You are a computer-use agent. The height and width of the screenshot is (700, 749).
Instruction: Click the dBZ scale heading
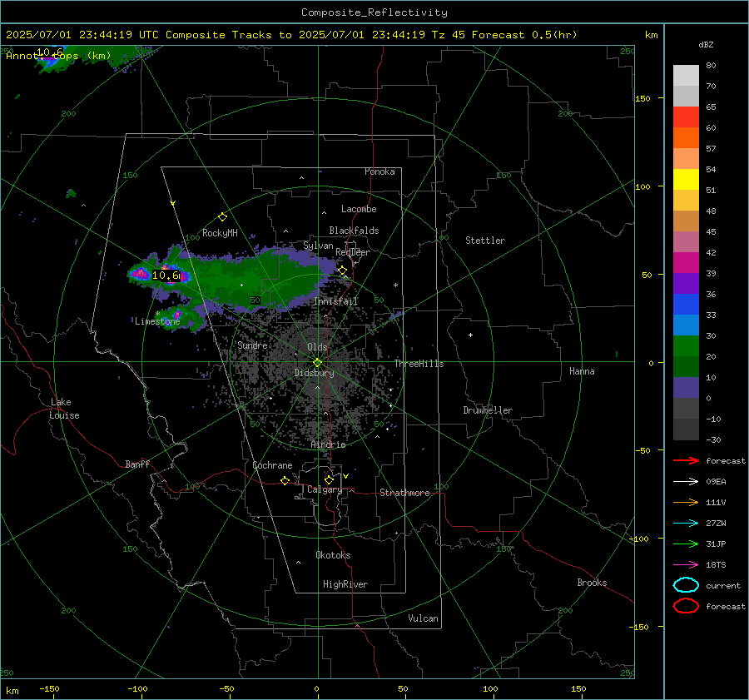(x=706, y=44)
